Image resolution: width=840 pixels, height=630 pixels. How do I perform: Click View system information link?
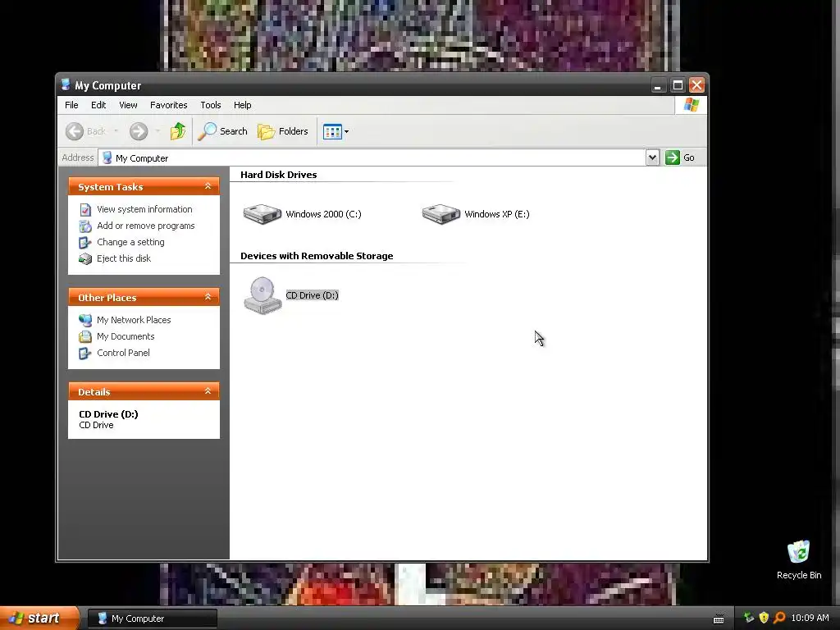[x=144, y=209]
